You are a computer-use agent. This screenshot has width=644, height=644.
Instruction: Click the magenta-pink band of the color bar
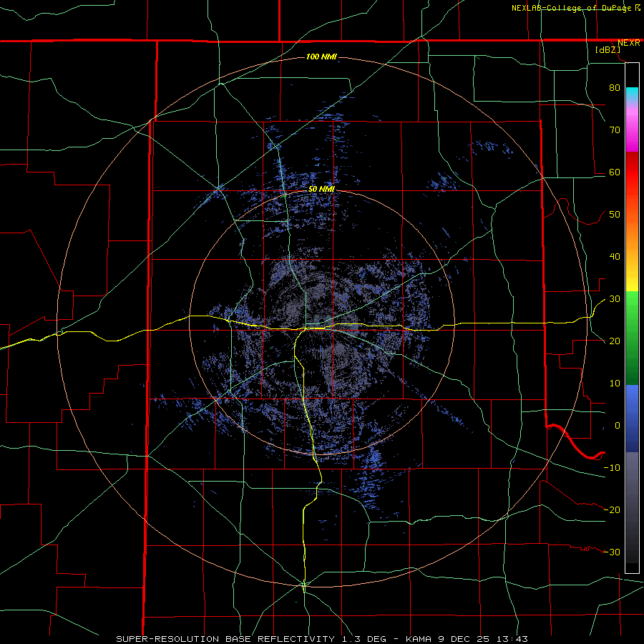pyautogui.click(x=632, y=127)
